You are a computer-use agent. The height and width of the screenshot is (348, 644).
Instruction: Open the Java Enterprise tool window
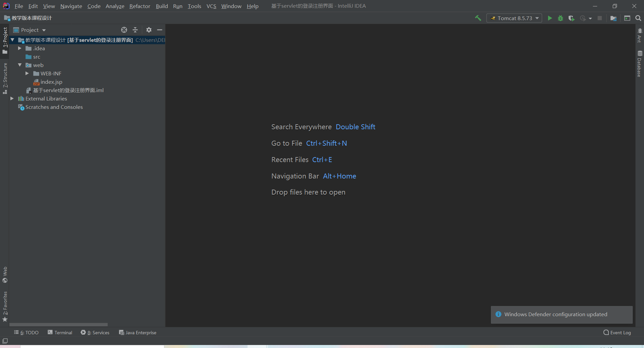(138, 333)
